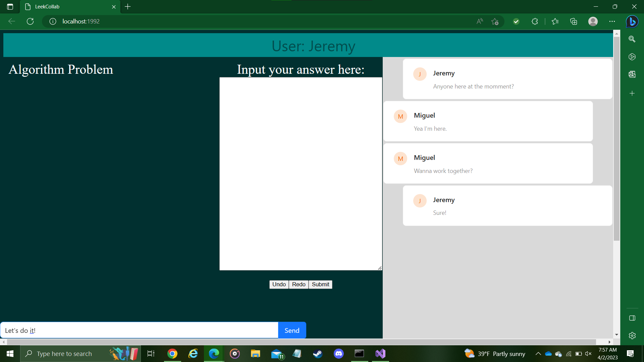Image resolution: width=644 pixels, height=362 pixels.
Task: Click inside the answer text area
Action: pyautogui.click(x=301, y=174)
